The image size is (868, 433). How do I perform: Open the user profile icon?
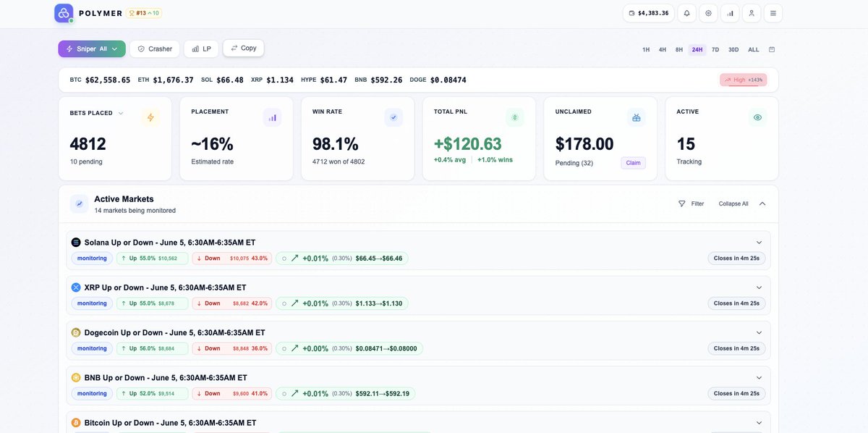click(x=752, y=13)
